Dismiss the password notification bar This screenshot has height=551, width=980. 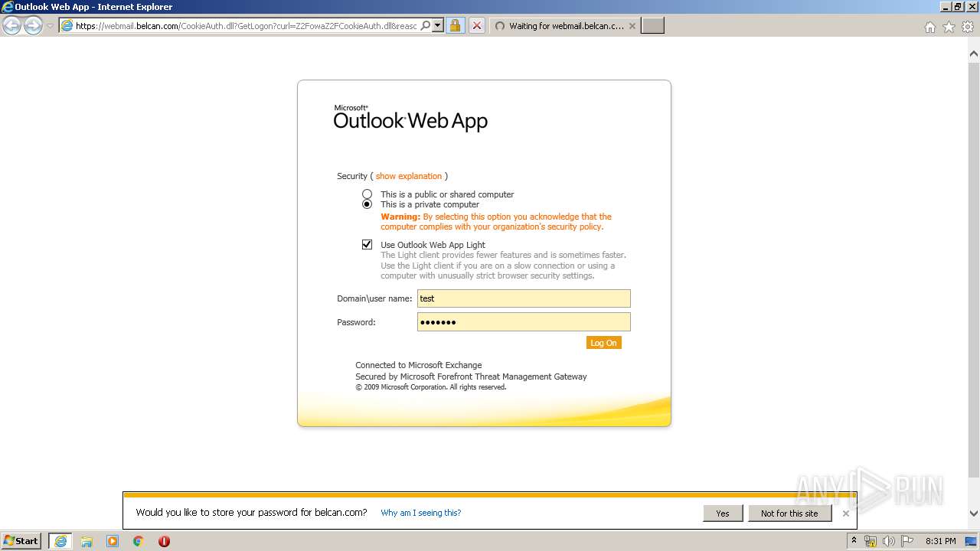coord(846,514)
